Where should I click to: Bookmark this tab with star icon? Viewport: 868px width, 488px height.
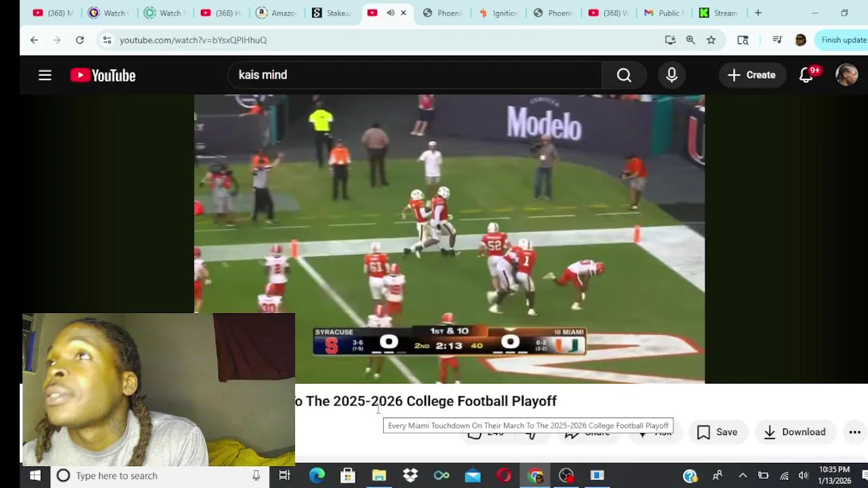(x=711, y=40)
